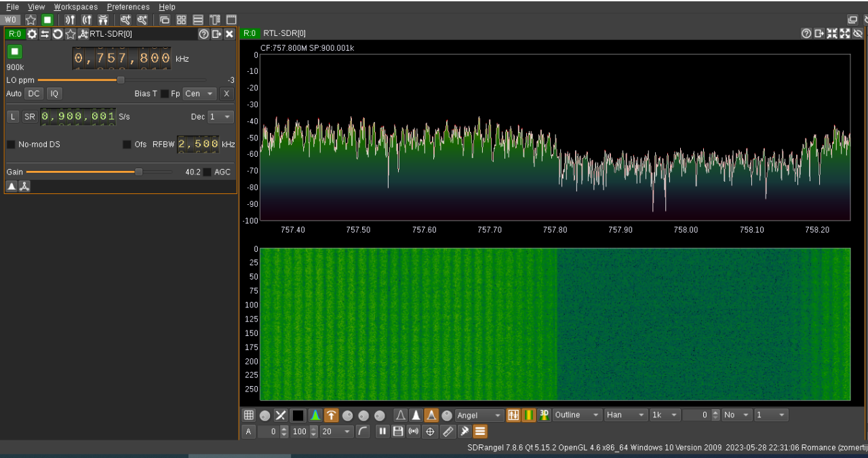Open the Dec decimation dropdown
Viewport: 868px width, 458px height.
[220, 117]
